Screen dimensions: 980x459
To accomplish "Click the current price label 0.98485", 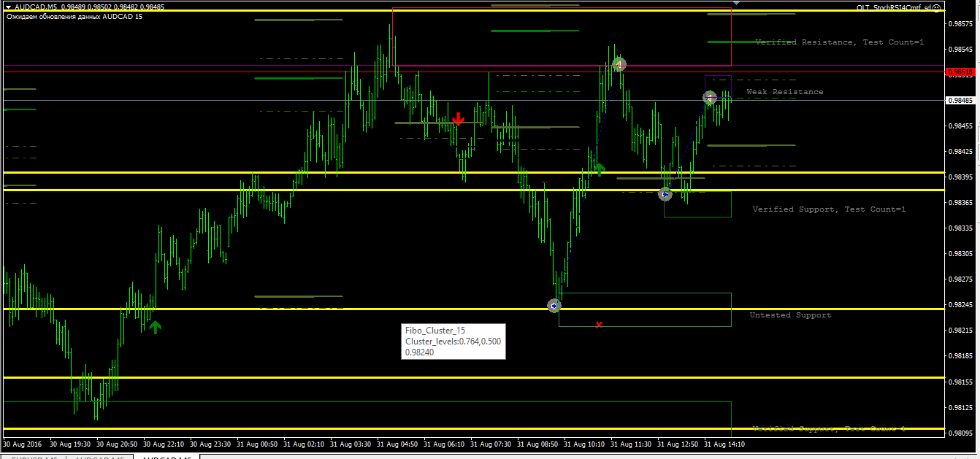I will [x=960, y=100].
